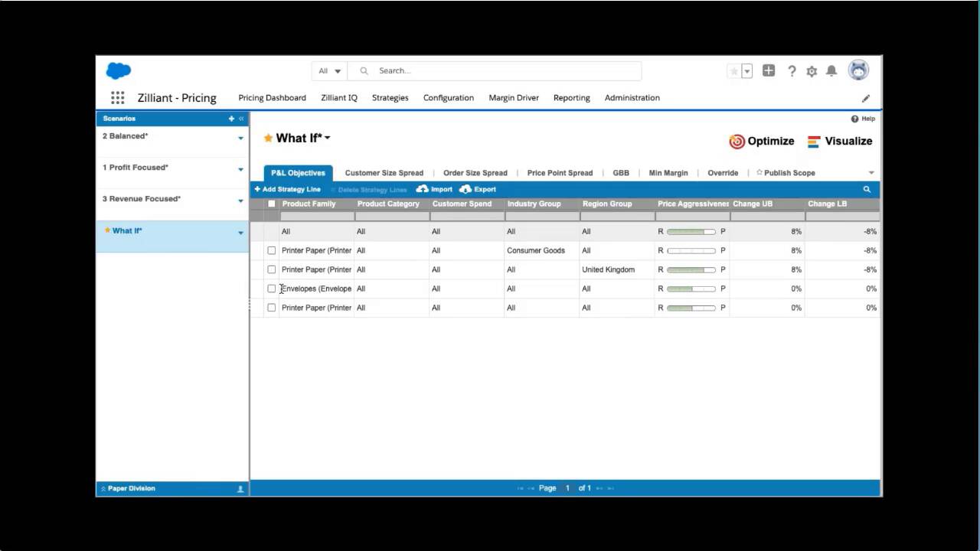Click the user avatar icon

tap(858, 70)
